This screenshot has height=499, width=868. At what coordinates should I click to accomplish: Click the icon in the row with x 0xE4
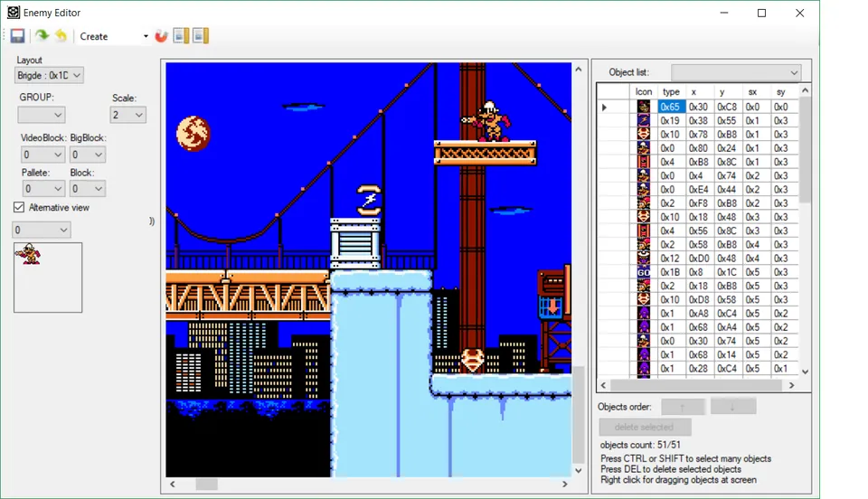coord(643,189)
